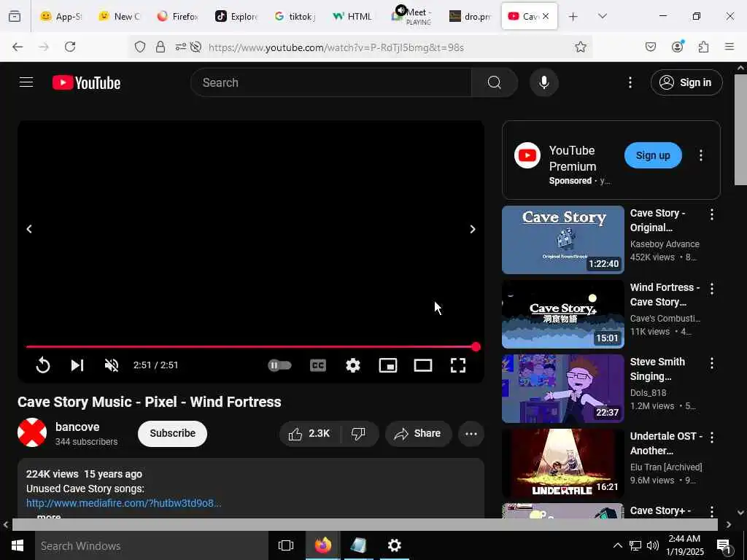Screen dimensions: 747x560
Task: Open the volume icon in system tray
Action: (653, 545)
